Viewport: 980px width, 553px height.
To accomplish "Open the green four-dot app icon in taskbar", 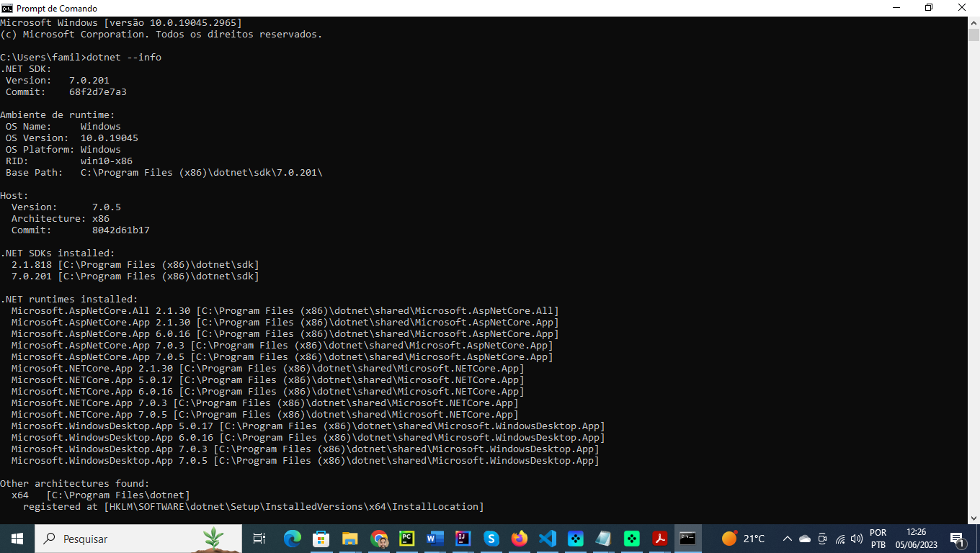I will coord(632,538).
